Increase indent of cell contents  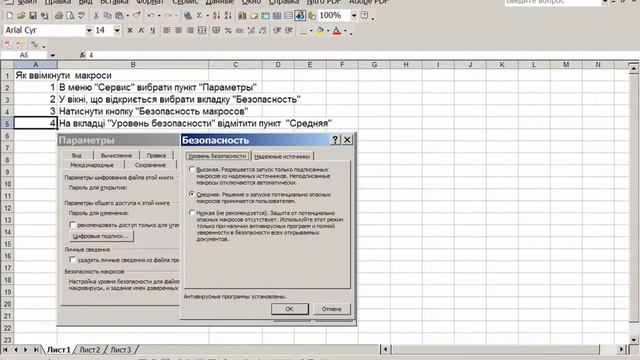click(x=289, y=31)
